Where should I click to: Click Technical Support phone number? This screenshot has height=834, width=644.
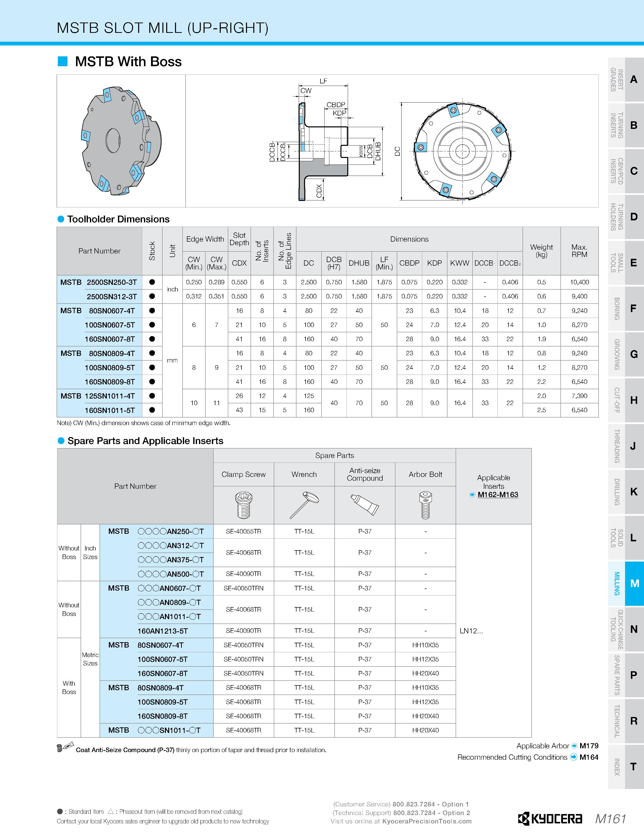tap(414, 813)
